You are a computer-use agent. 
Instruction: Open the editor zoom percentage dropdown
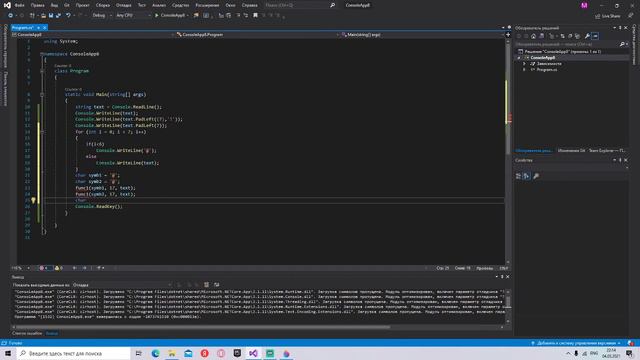(x=21, y=268)
